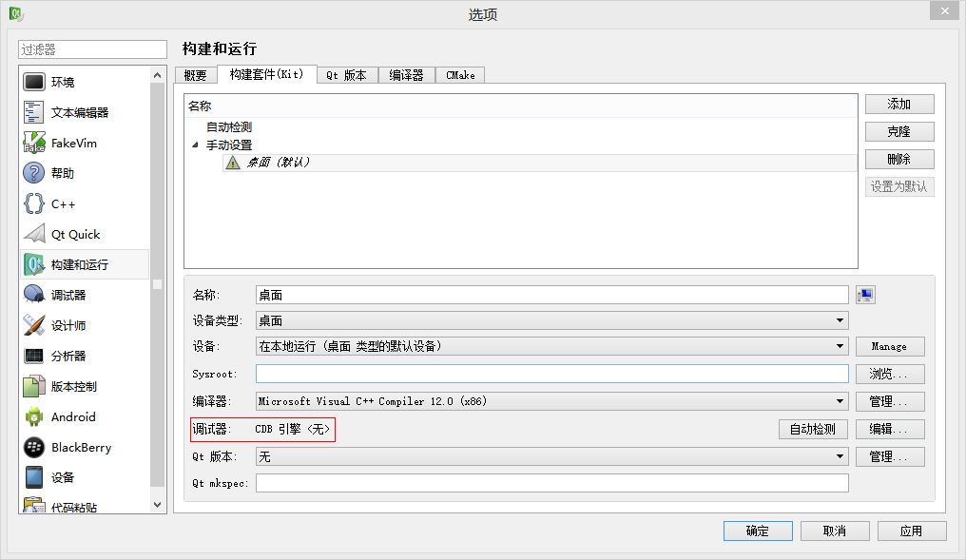Switch to the CMake tab
966x560 pixels.
[x=460, y=75]
